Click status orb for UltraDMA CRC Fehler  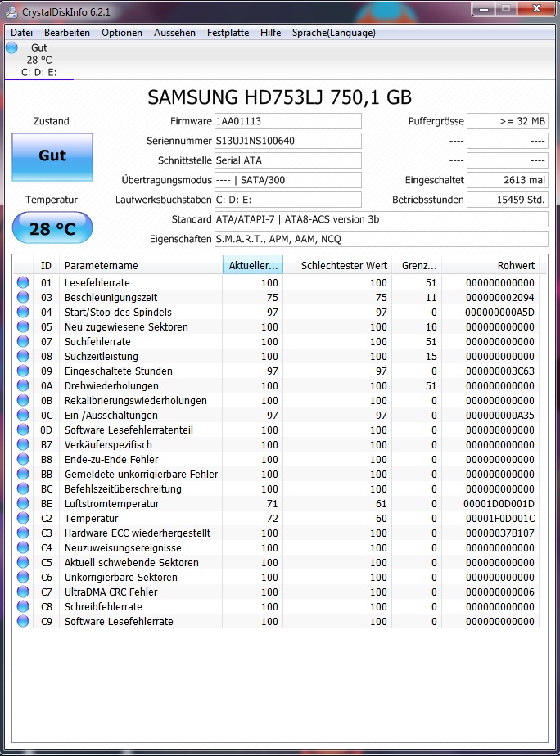click(x=23, y=592)
